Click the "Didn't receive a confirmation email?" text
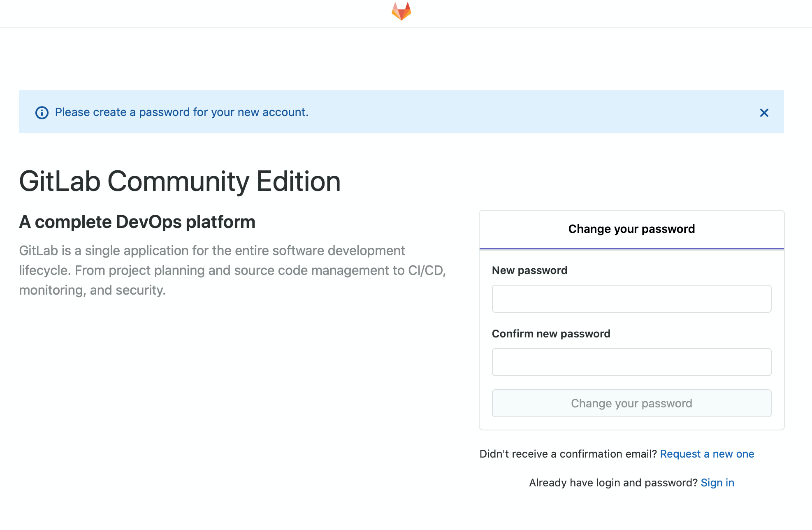This screenshot has width=812, height=530. (568, 454)
